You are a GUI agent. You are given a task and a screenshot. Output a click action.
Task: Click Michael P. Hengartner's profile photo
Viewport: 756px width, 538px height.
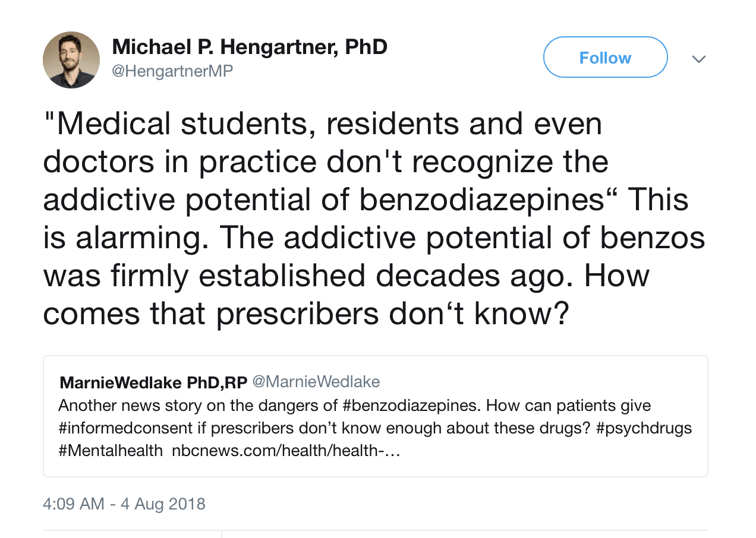[x=71, y=60]
